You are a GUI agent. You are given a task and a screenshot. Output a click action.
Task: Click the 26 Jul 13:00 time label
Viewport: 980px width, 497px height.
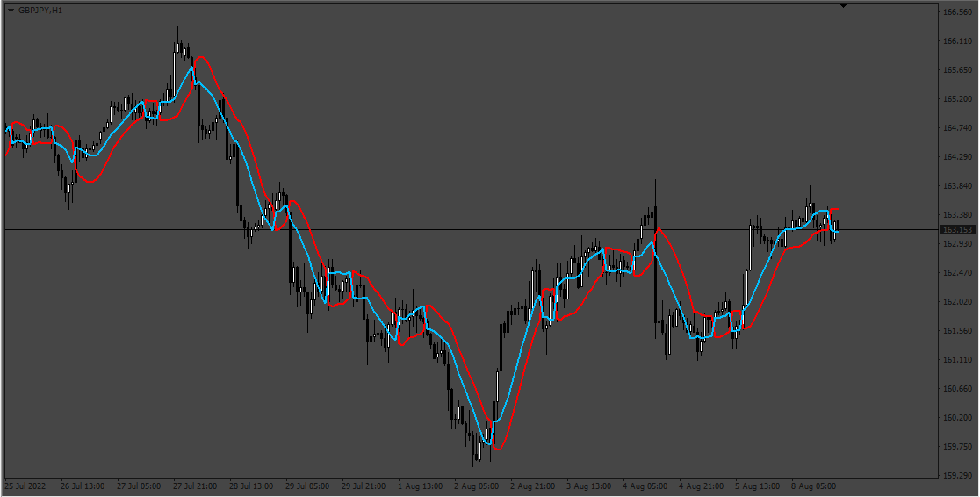[83, 486]
